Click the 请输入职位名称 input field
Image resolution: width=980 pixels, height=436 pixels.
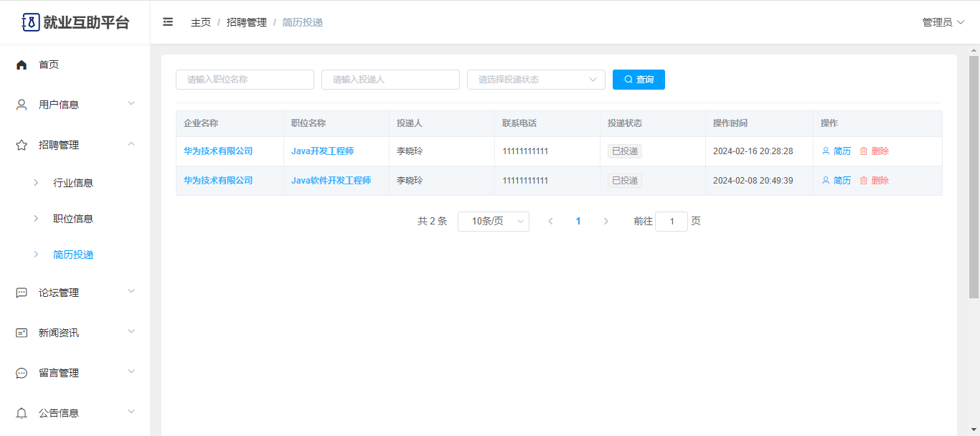(245, 80)
